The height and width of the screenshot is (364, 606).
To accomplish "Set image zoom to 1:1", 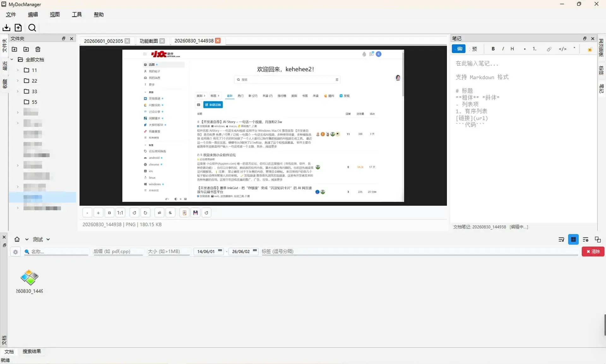I will pyautogui.click(x=120, y=213).
